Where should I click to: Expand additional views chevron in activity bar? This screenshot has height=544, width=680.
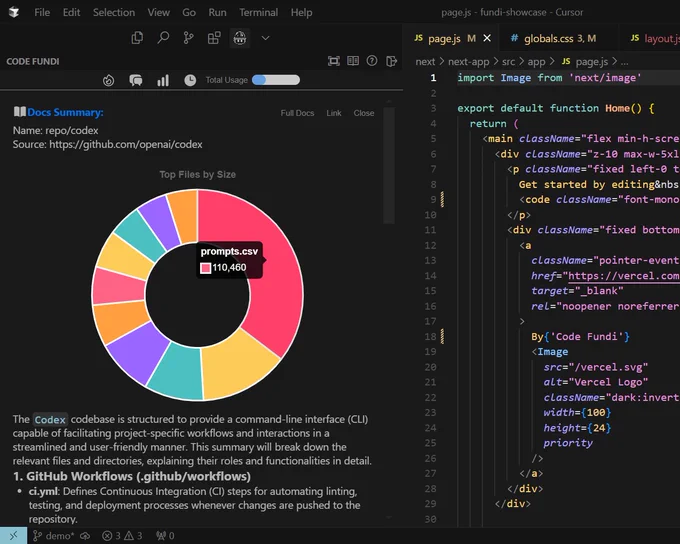pos(265,38)
